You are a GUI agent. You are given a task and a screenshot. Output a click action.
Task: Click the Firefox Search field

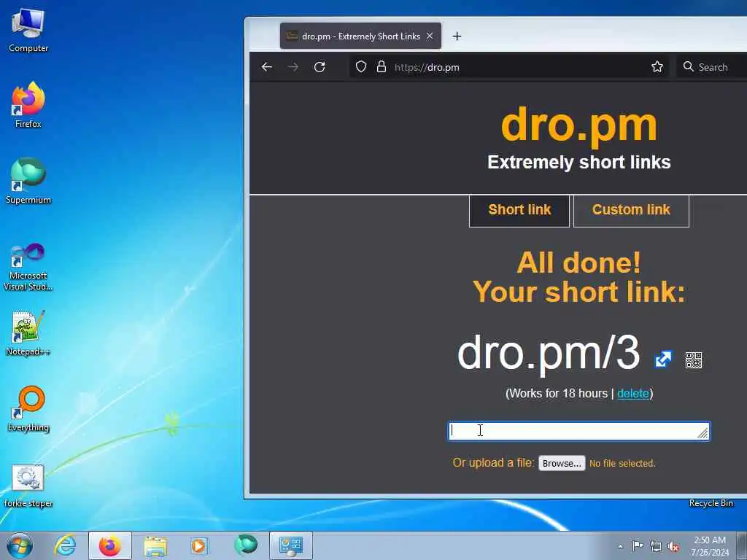(713, 67)
